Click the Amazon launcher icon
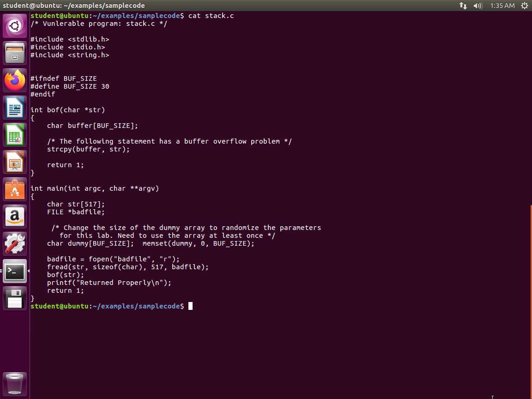The height and width of the screenshot is (399, 532). (x=15, y=217)
